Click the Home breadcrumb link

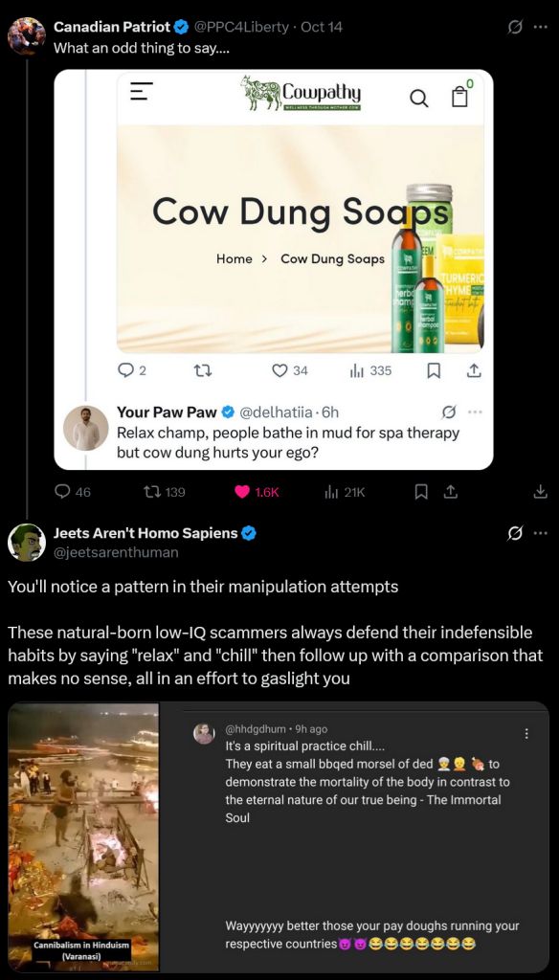[x=235, y=258]
